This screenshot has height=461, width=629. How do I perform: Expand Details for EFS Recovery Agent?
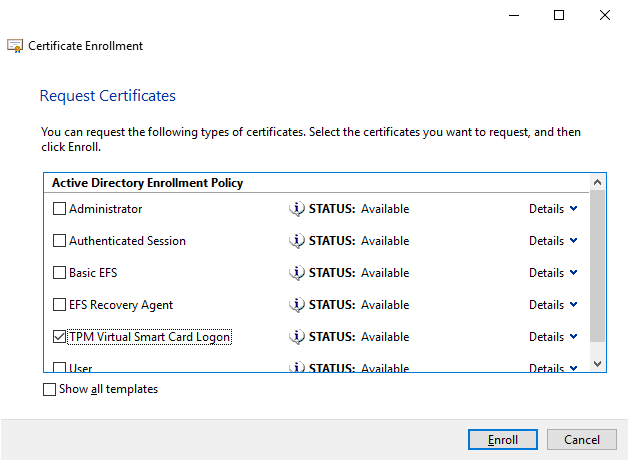(553, 305)
